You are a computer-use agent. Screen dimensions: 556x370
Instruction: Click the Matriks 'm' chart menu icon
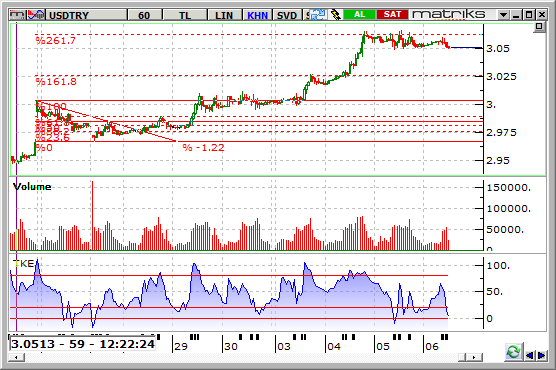(17, 15)
